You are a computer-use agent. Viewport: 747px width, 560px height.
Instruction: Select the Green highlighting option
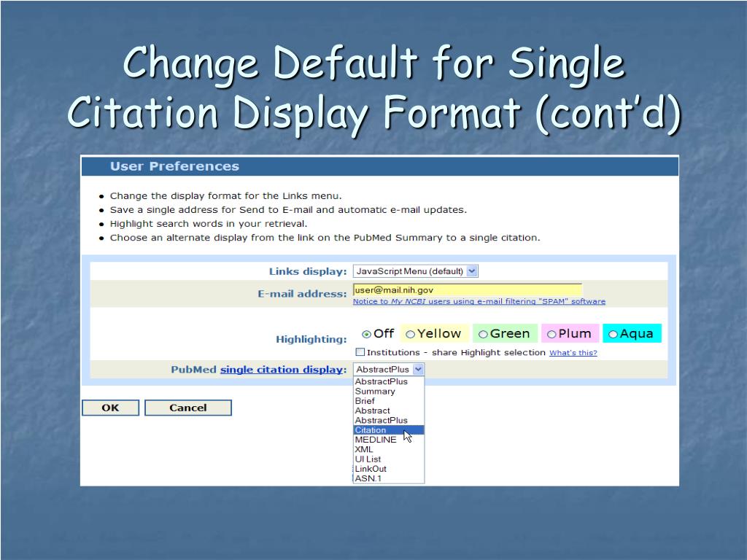click(483, 334)
